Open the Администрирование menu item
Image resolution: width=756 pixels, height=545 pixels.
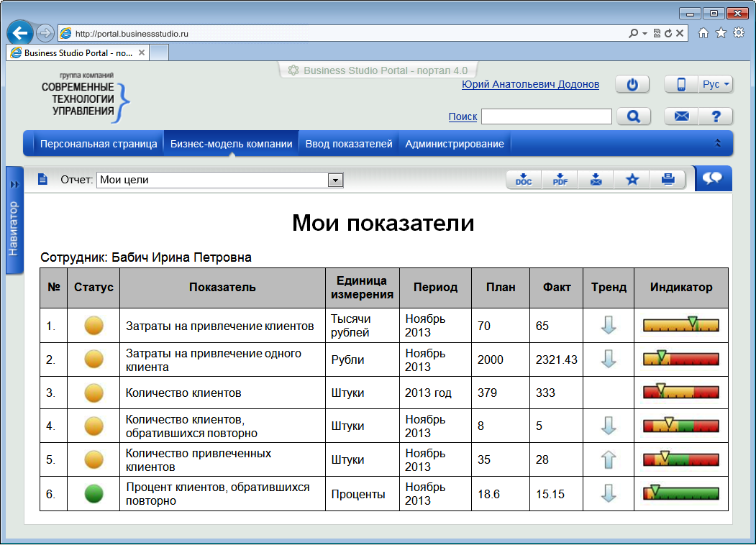(455, 144)
